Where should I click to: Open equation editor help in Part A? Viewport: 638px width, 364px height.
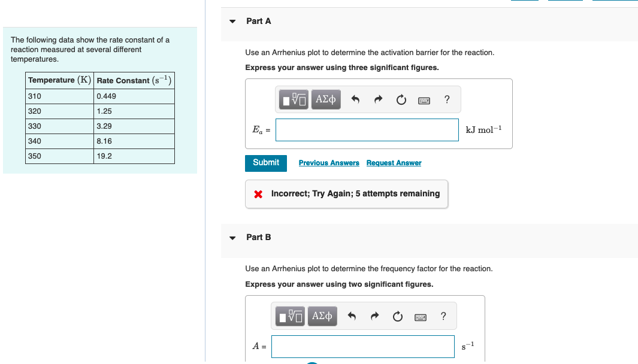point(446,99)
